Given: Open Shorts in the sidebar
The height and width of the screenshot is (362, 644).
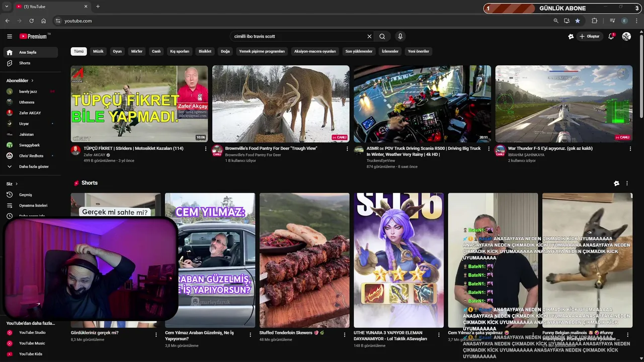Looking at the screenshot, I should coord(30,63).
